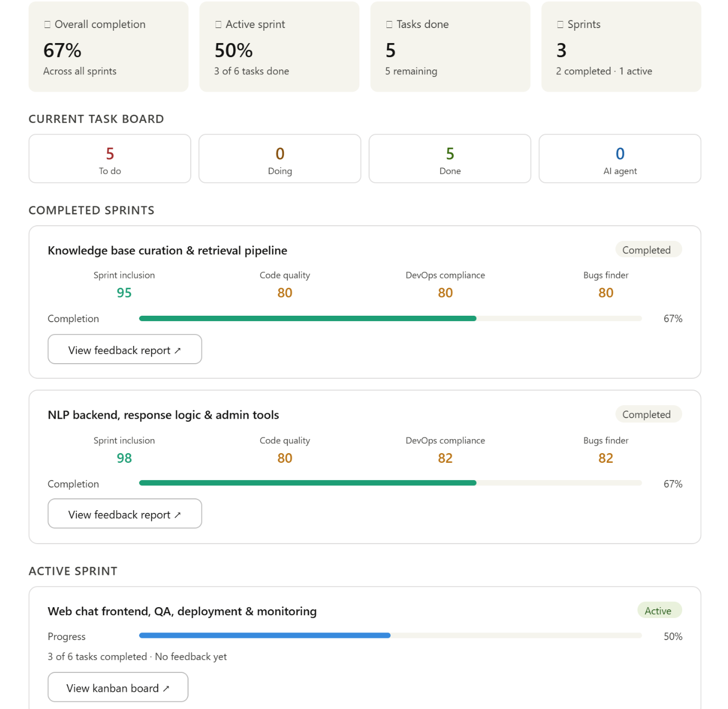
Task: Click Sprint inclusion score 95
Action: click(x=124, y=293)
